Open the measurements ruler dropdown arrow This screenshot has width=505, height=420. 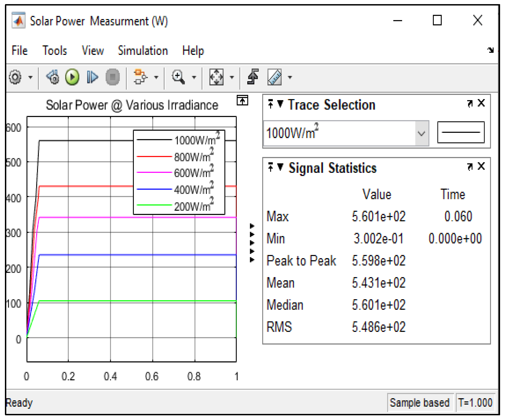[x=290, y=77]
